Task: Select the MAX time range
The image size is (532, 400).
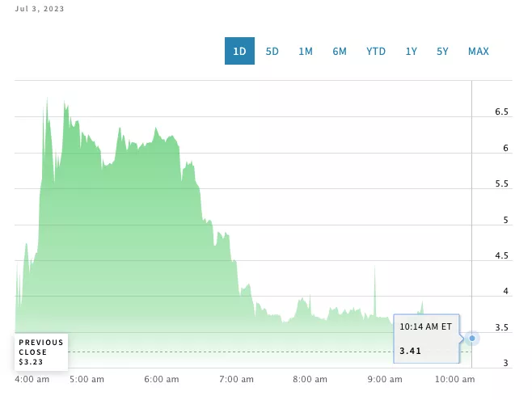Action: coord(479,52)
